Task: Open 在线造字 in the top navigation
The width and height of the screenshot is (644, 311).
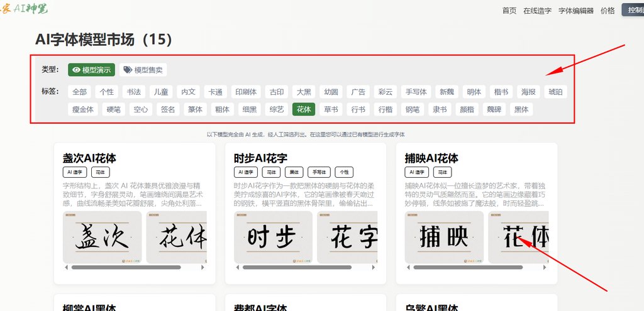Action: point(537,11)
